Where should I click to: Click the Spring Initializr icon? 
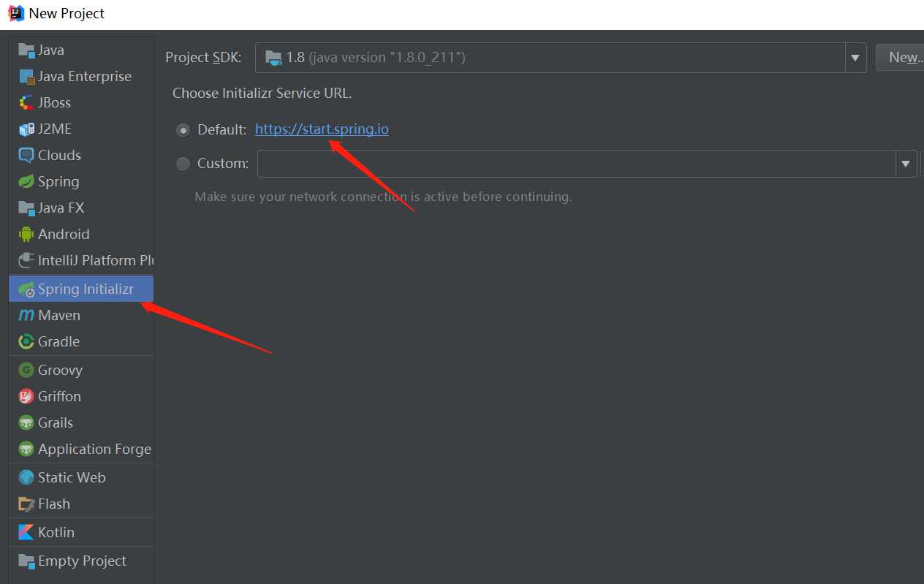pos(26,289)
